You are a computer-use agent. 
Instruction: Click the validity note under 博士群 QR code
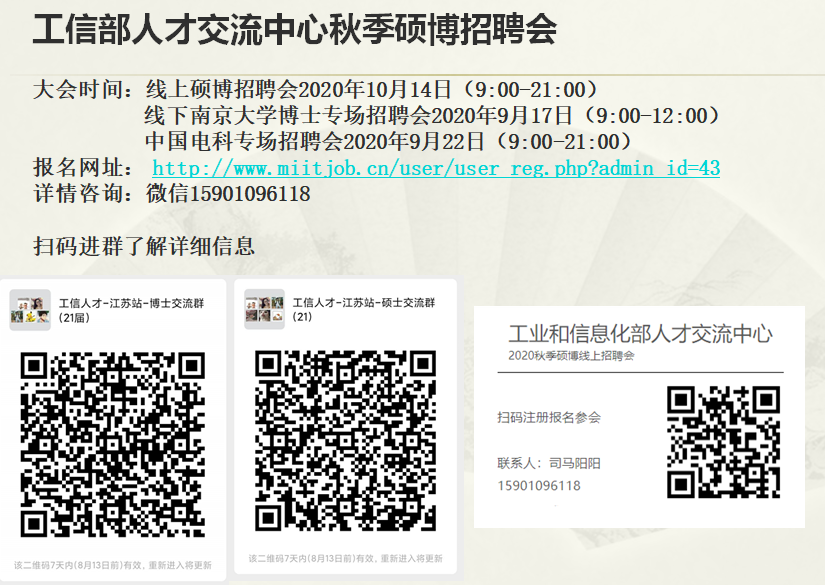point(113,565)
